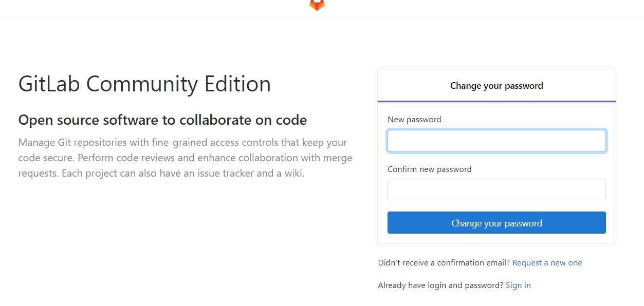Click the Open source software subheading

coord(162,120)
